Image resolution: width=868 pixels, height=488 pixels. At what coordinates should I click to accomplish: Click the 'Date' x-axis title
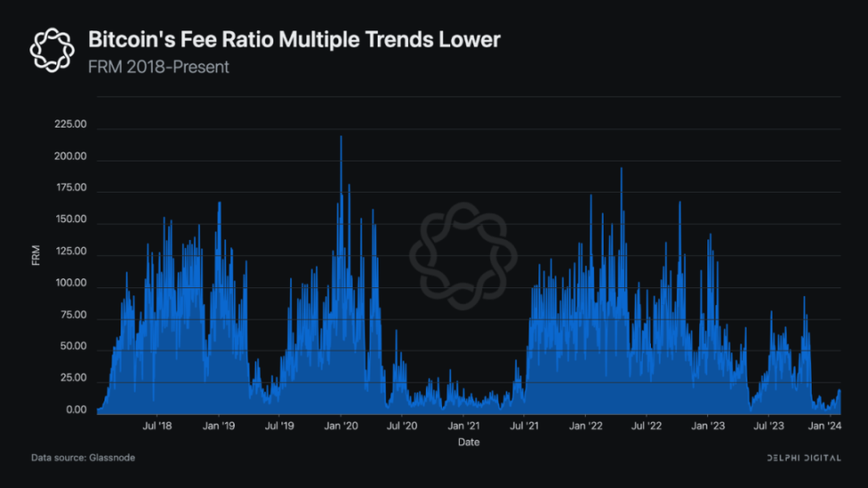click(x=469, y=443)
